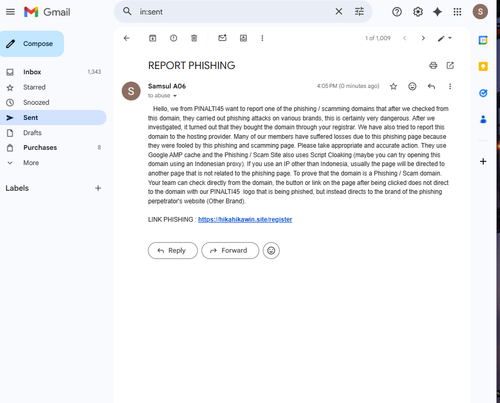Click the search magnifier icon

tap(127, 12)
